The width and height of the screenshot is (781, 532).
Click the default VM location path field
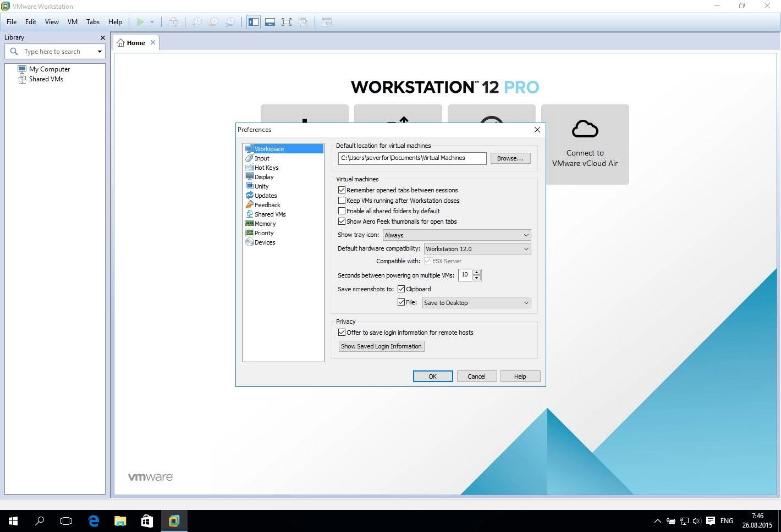pos(413,158)
